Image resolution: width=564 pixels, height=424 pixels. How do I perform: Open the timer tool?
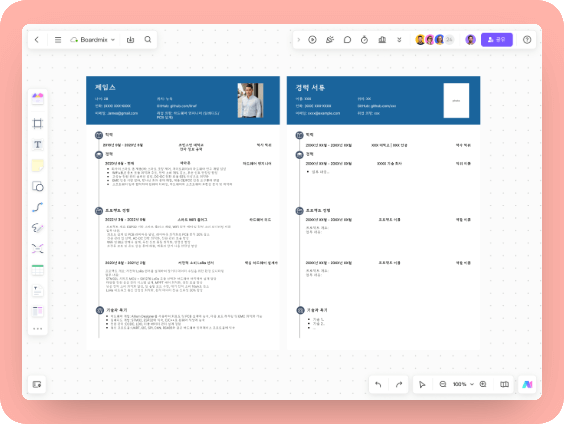coord(364,40)
